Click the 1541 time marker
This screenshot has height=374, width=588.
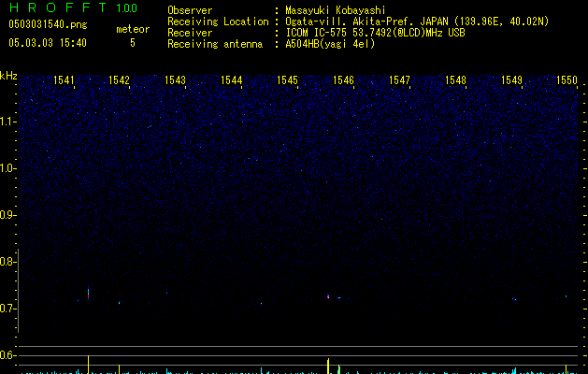coord(64,80)
